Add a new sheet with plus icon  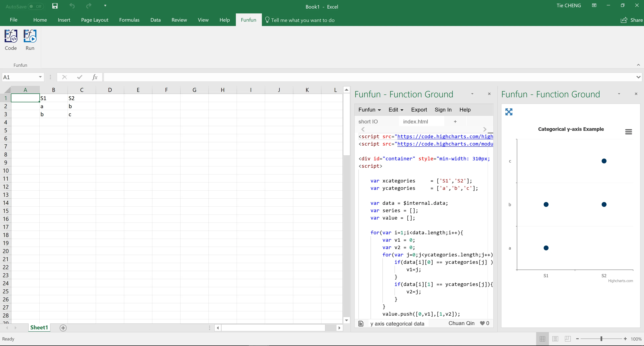click(63, 328)
